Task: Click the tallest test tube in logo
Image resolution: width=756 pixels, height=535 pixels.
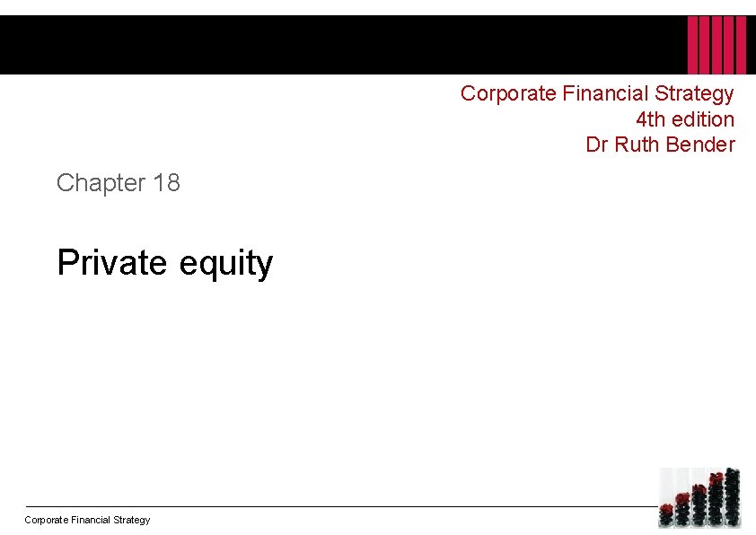Action: coord(733,497)
